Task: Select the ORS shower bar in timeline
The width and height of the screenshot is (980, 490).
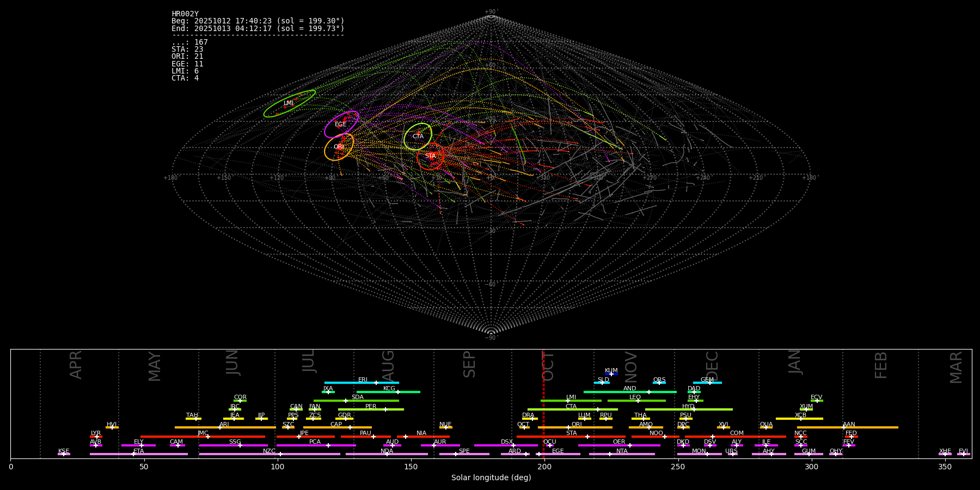Action: point(659,383)
